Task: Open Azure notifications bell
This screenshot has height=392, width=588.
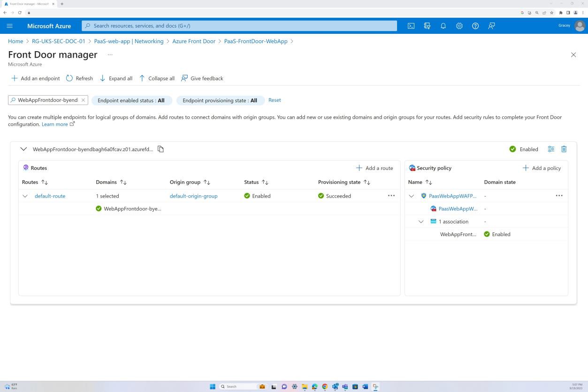Action: click(x=443, y=26)
